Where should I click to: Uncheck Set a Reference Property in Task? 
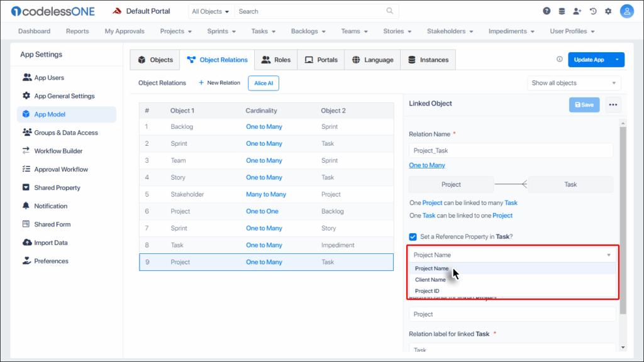click(x=413, y=237)
